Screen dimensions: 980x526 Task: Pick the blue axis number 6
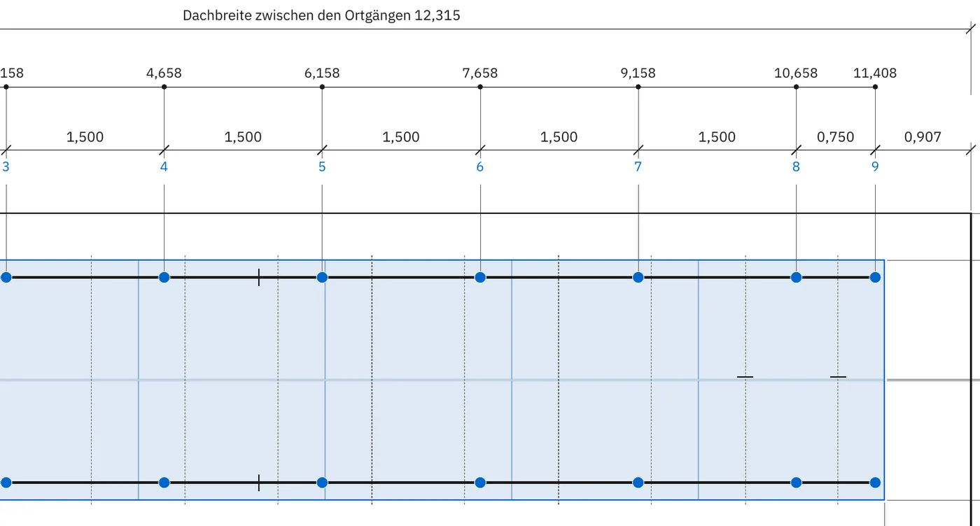click(480, 166)
